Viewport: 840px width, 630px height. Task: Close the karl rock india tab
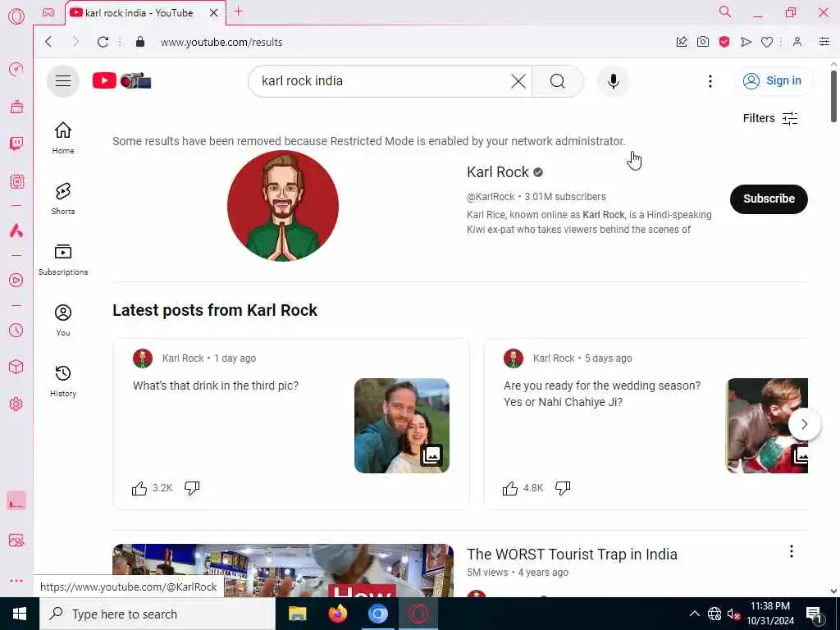[x=214, y=12]
